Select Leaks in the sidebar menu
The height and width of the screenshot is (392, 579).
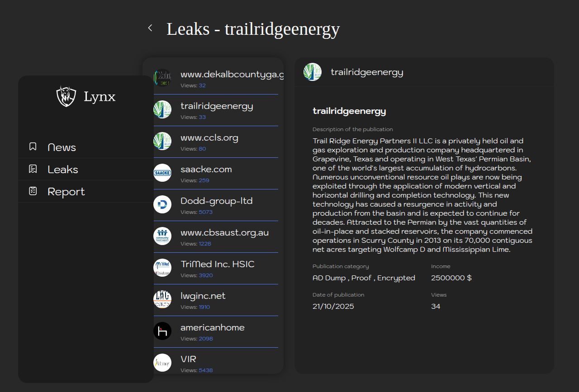coord(63,170)
